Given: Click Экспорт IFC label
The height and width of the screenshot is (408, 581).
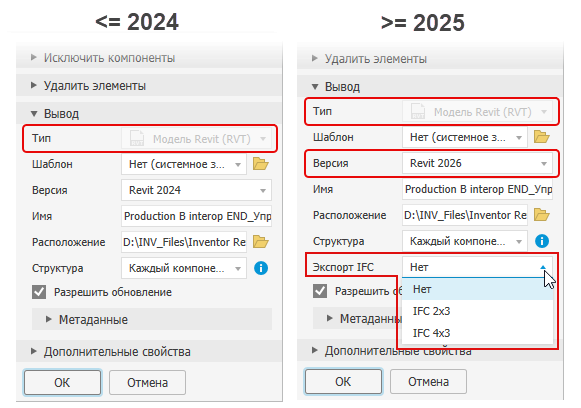Looking at the screenshot, I should [x=343, y=267].
